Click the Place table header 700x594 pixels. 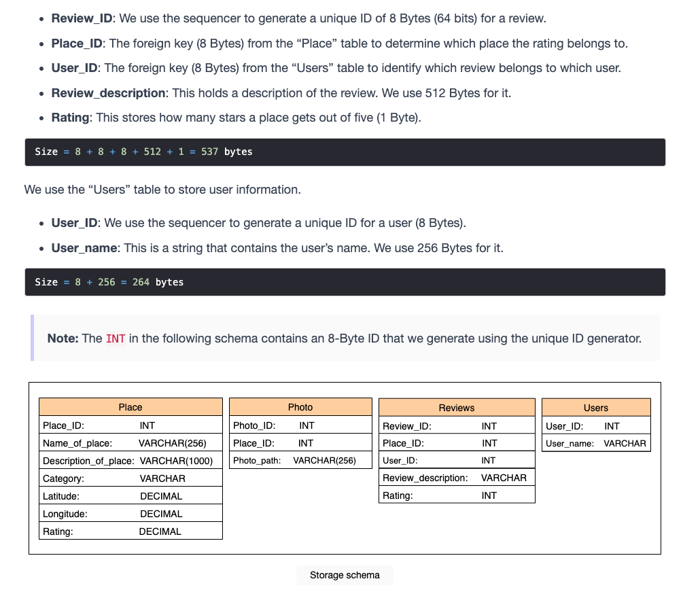click(130, 407)
